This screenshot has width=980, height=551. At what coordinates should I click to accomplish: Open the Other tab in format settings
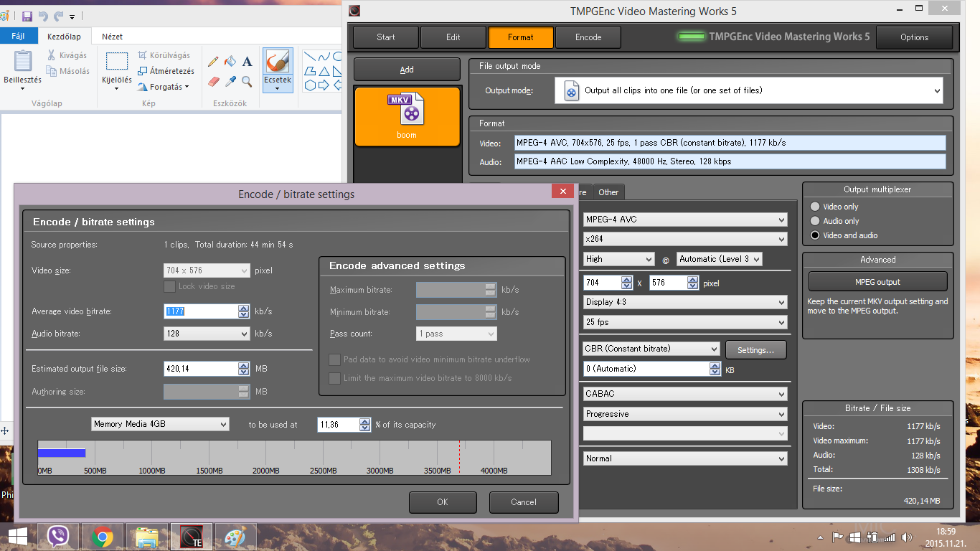click(x=608, y=192)
